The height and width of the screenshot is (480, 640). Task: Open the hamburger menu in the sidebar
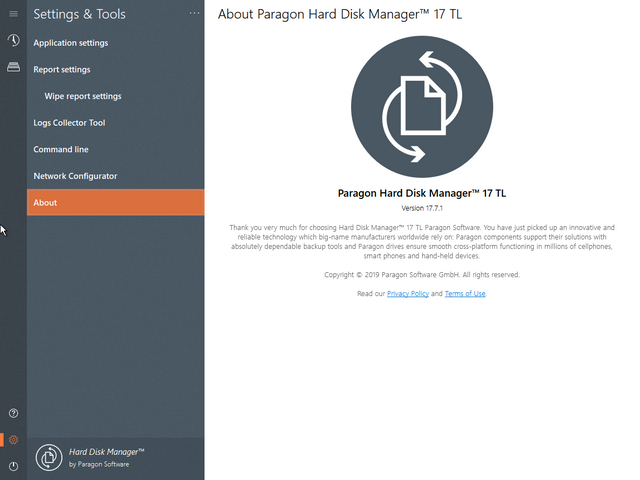click(x=13, y=14)
